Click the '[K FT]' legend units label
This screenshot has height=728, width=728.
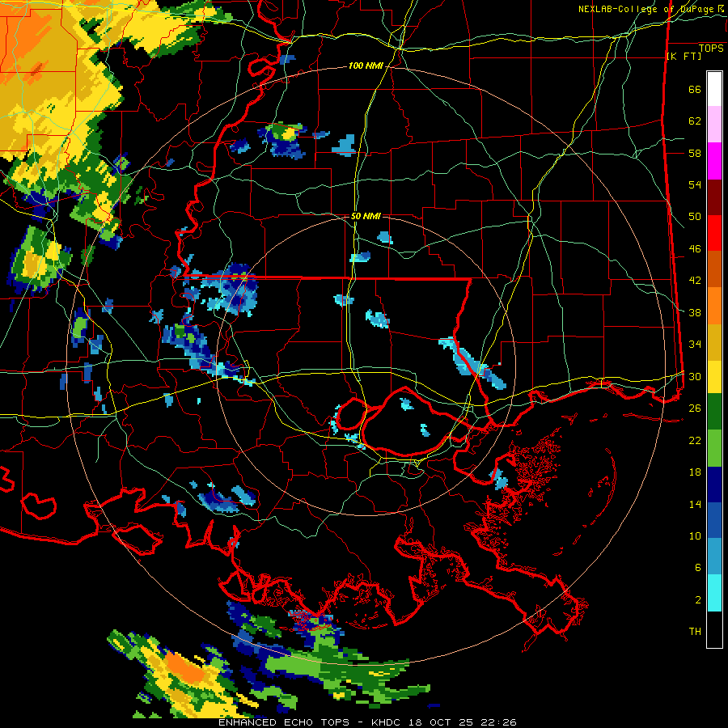[x=684, y=56]
